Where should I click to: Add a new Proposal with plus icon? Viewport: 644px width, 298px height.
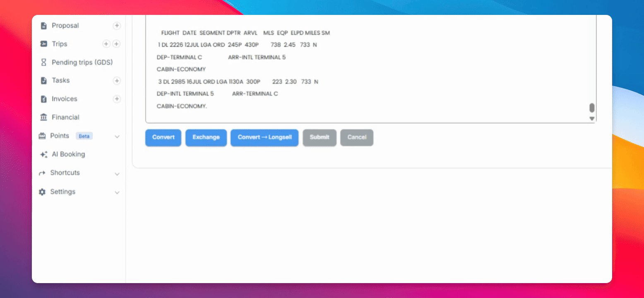[117, 26]
